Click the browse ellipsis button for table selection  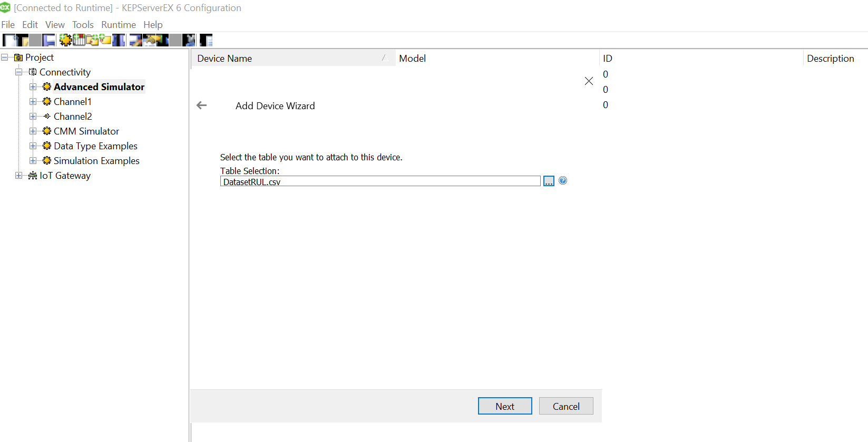[549, 181]
